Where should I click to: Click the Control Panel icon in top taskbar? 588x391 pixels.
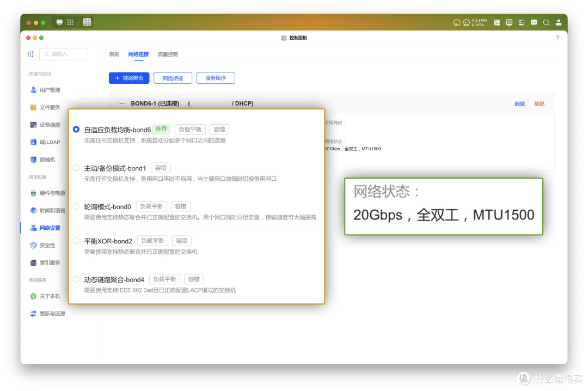(x=87, y=22)
